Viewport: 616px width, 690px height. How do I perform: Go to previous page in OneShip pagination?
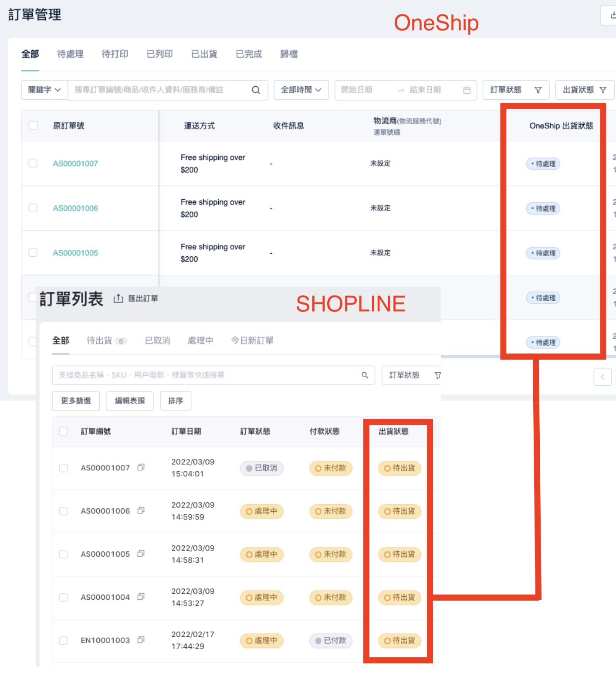coord(602,377)
